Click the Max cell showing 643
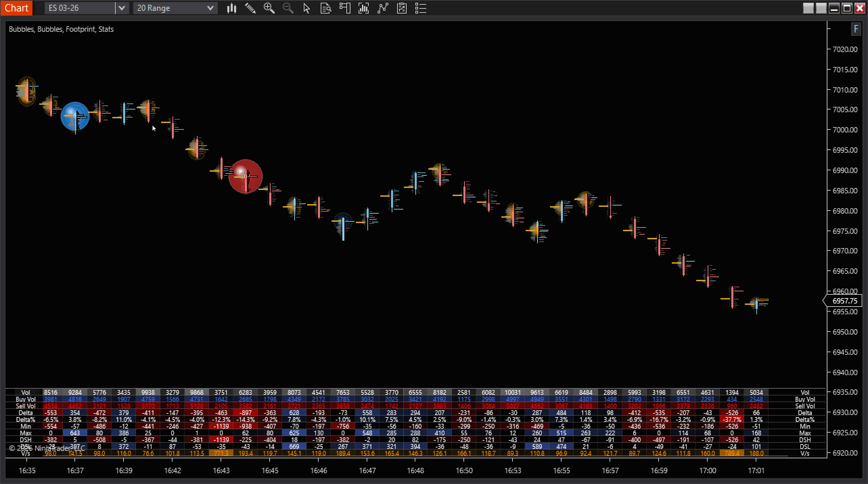Screen dimensions: 868x484 point(75,433)
